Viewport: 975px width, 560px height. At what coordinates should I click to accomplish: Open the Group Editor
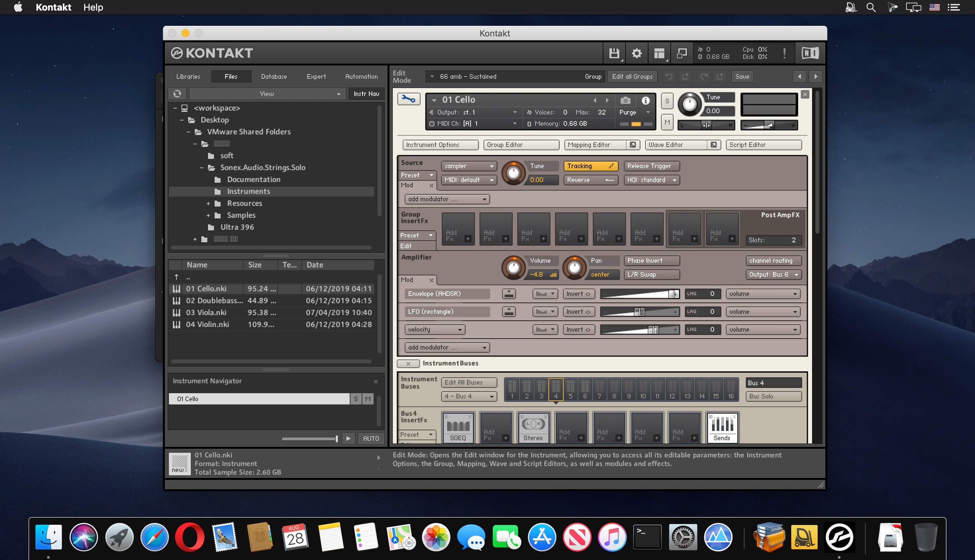[521, 145]
